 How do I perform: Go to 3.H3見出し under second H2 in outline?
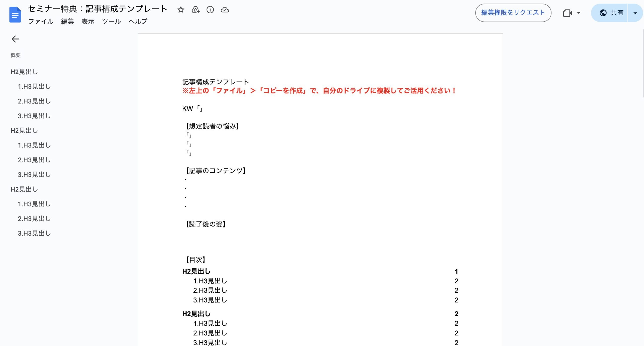click(34, 175)
